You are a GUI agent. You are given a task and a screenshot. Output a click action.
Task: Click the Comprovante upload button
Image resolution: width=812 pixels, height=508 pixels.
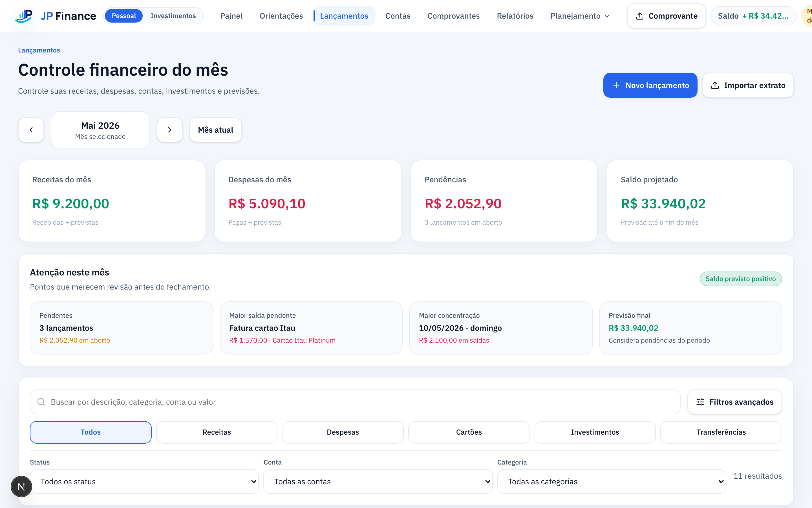[x=667, y=16]
